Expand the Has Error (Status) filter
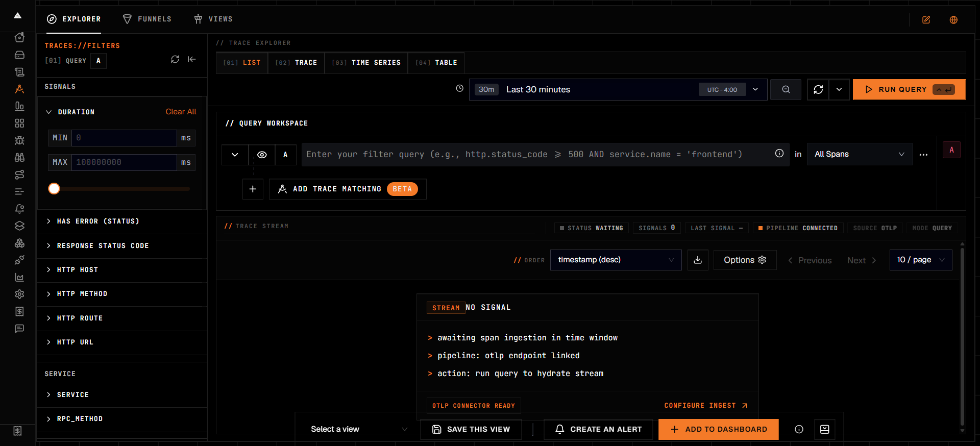The height and width of the screenshot is (446, 980). click(x=121, y=221)
